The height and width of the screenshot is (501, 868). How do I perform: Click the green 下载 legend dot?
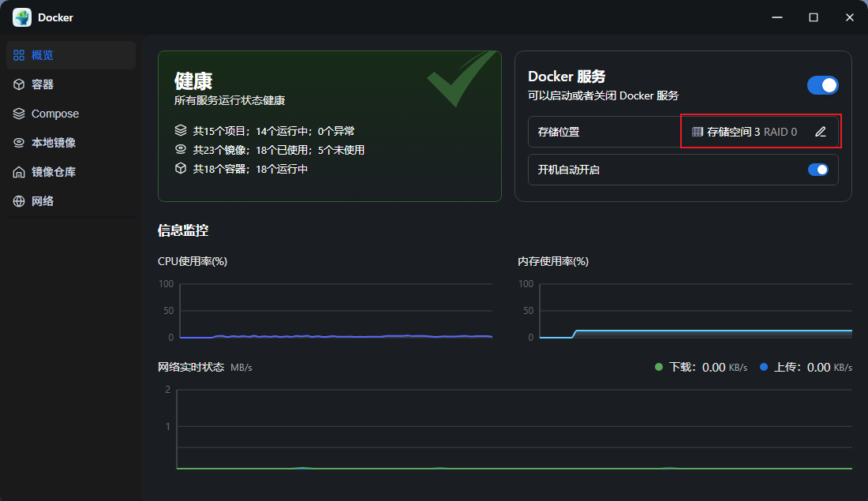click(x=659, y=367)
